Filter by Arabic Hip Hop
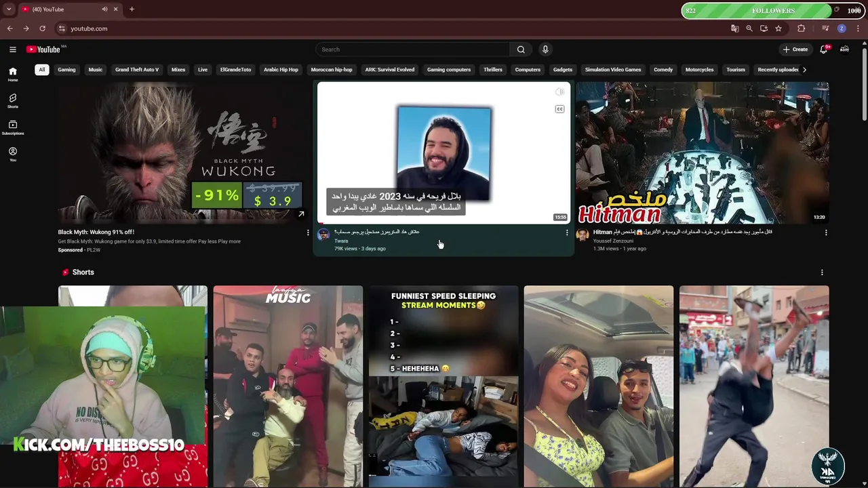 point(281,70)
